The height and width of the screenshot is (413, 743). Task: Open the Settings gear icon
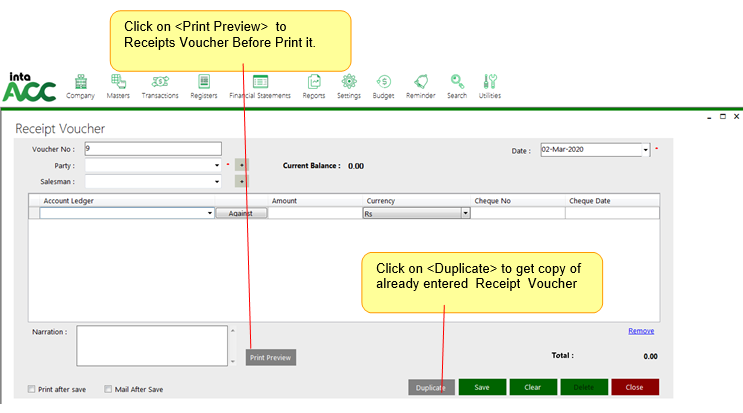click(x=349, y=83)
